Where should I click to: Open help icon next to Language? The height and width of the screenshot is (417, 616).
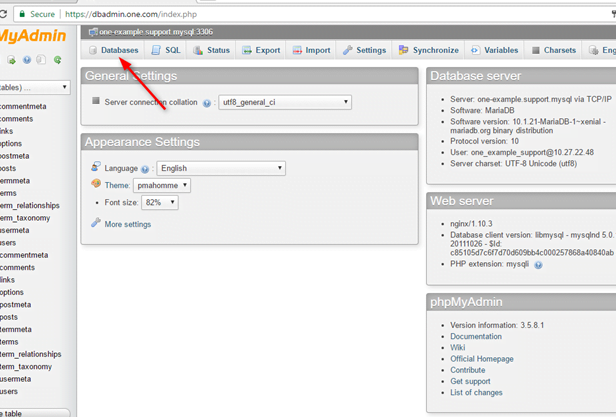coord(145,169)
